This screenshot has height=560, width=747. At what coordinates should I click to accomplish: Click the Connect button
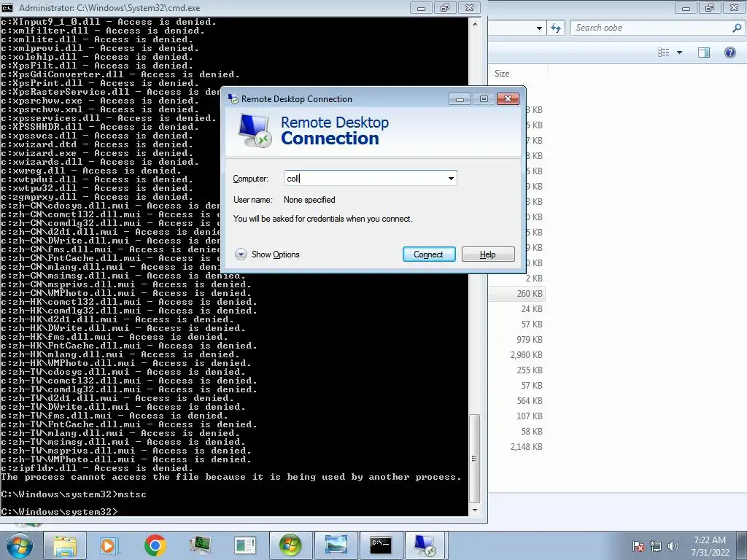point(429,254)
